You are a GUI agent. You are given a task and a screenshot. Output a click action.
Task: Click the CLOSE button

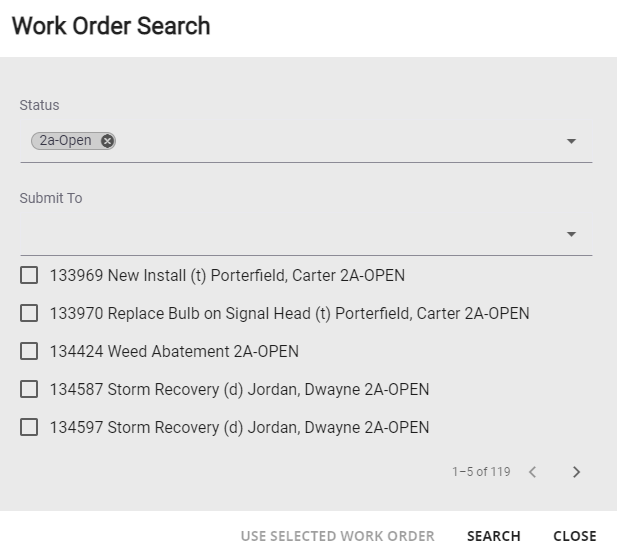click(575, 536)
